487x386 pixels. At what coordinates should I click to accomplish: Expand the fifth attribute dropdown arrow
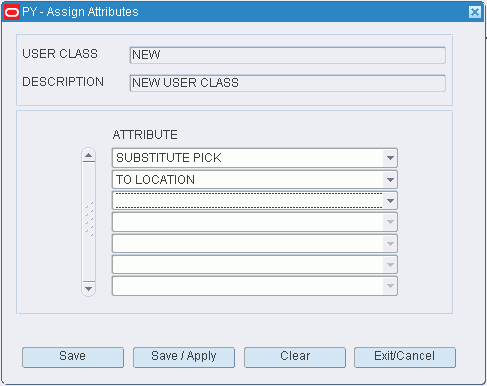pyautogui.click(x=390, y=244)
